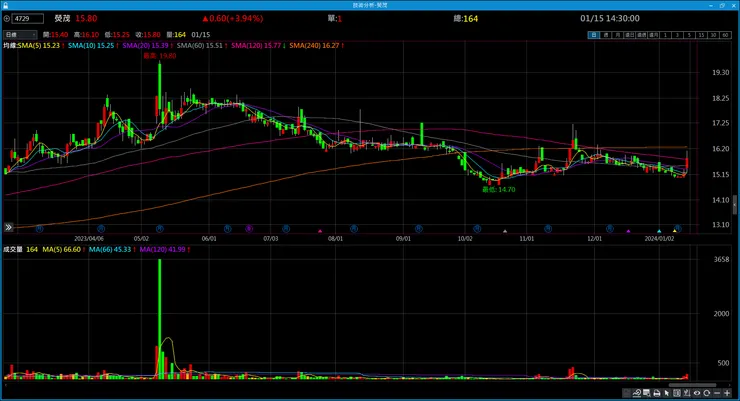Click the tall green volume bar near 05/02
The image size is (740, 401).
coord(160,319)
